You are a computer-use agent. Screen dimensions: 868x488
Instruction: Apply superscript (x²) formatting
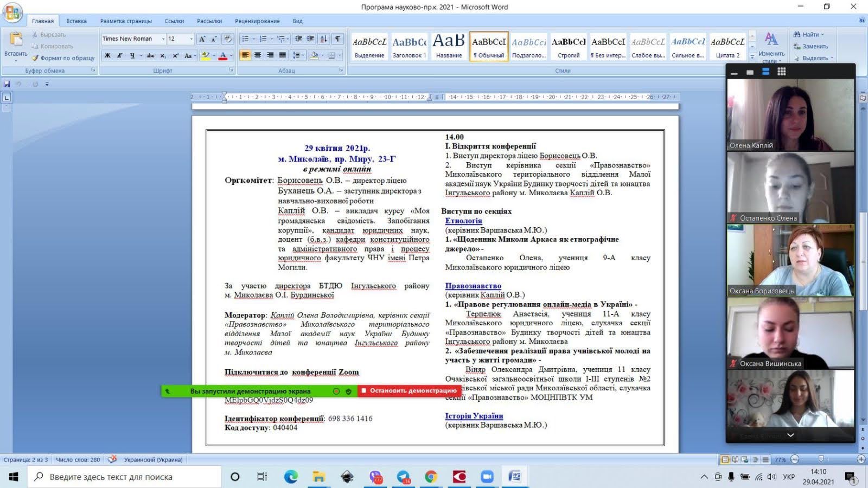175,55
